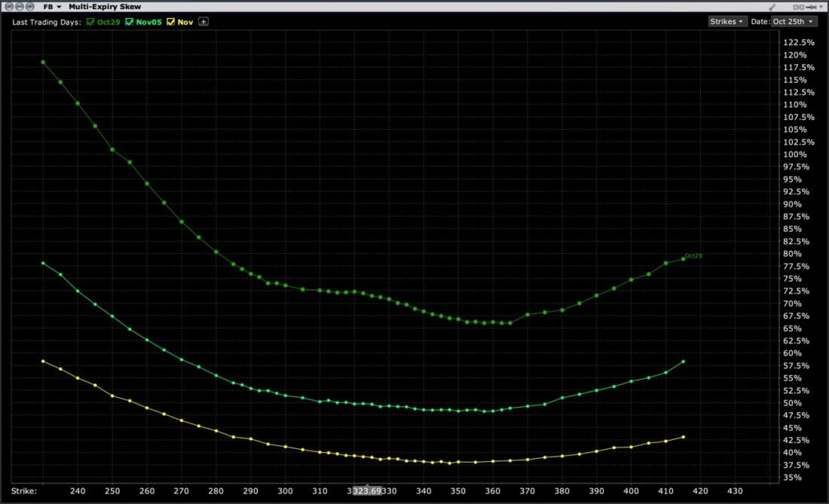Click the Strike: axis label

click(x=24, y=490)
